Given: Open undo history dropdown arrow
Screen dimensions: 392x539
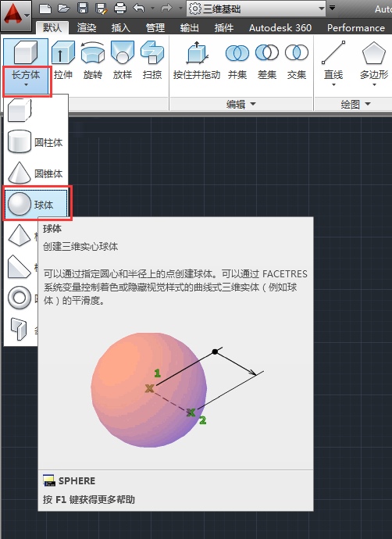Looking at the screenshot, I should tap(152, 9).
